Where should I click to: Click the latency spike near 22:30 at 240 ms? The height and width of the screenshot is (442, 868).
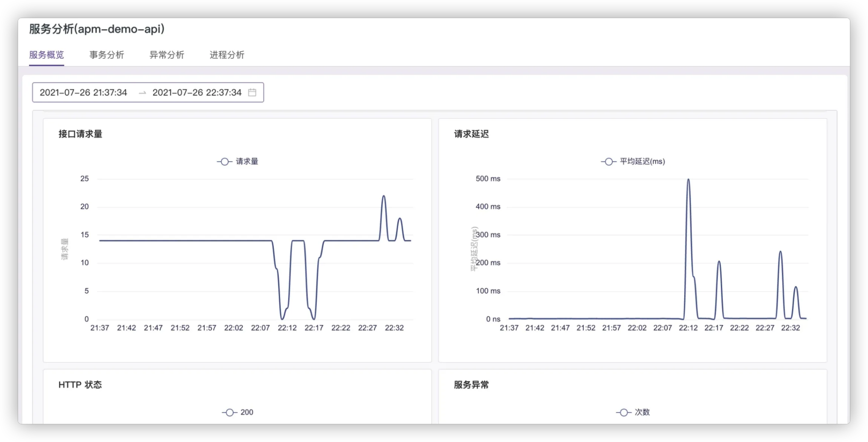[x=780, y=252]
